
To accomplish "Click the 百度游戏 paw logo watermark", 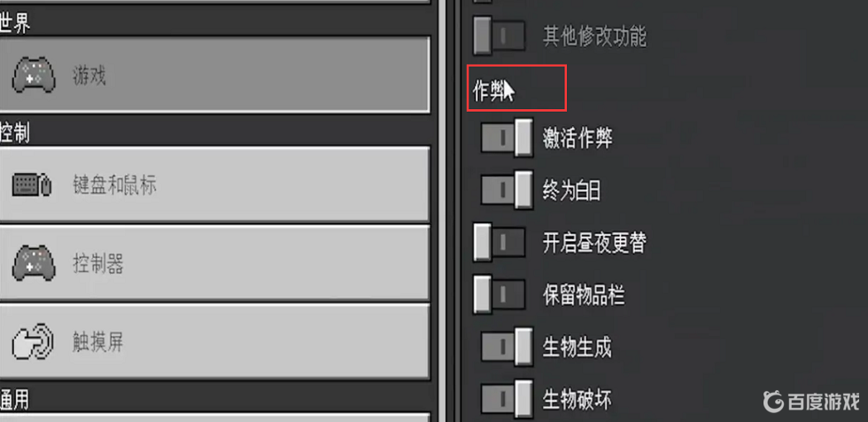I will (772, 402).
